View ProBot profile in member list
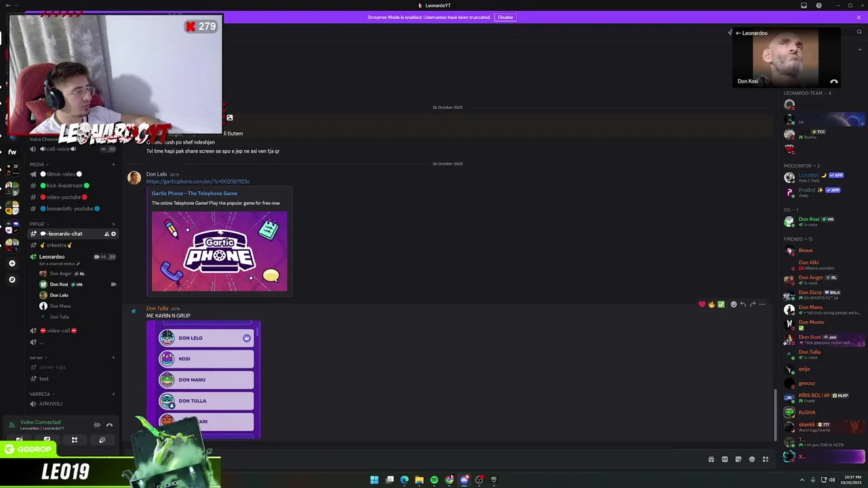The width and height of the screenshot is (868, 488). click(823, 192)
